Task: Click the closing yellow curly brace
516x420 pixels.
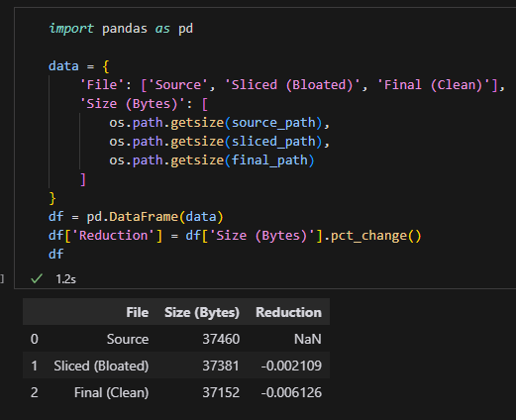Action: coord(52,198)
